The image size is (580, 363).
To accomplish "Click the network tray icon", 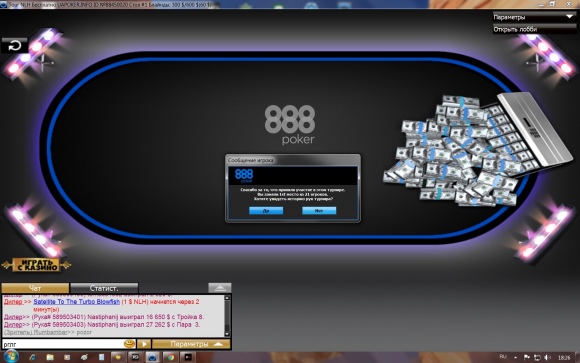I will (x=537, y=357).
